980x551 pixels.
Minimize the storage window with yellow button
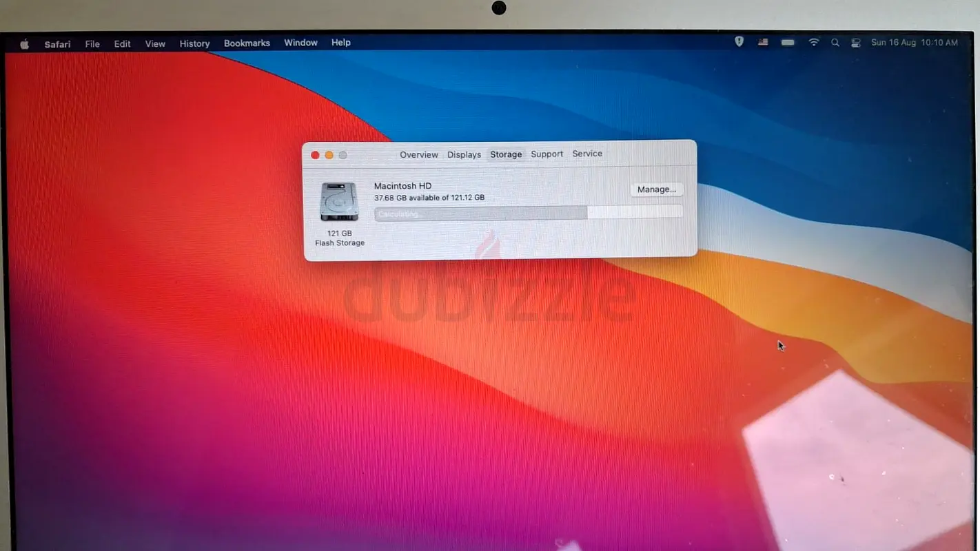[x=329, y=155]
